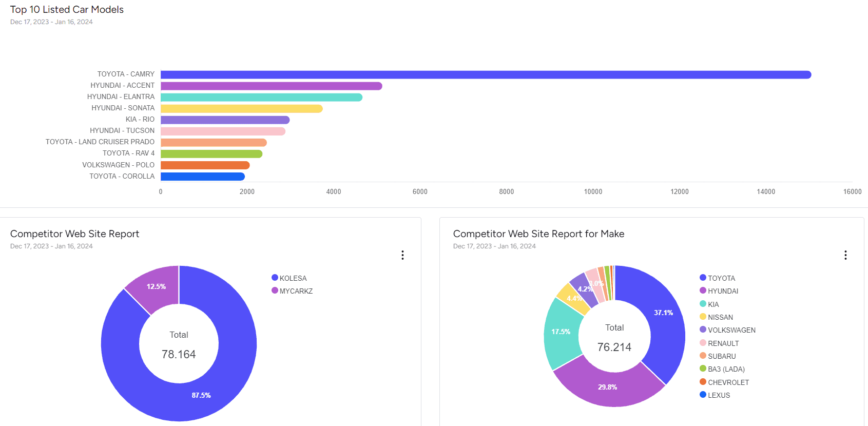The image size is (868, 426).
Task: Click the KIA - RIO bar
Action: pos(225,120)
